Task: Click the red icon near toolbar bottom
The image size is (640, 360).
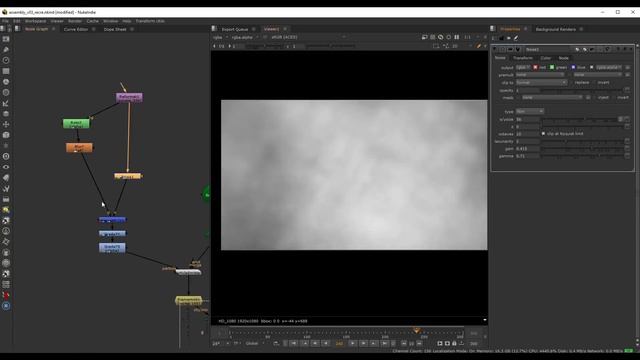Action: [x=6, y=295]
